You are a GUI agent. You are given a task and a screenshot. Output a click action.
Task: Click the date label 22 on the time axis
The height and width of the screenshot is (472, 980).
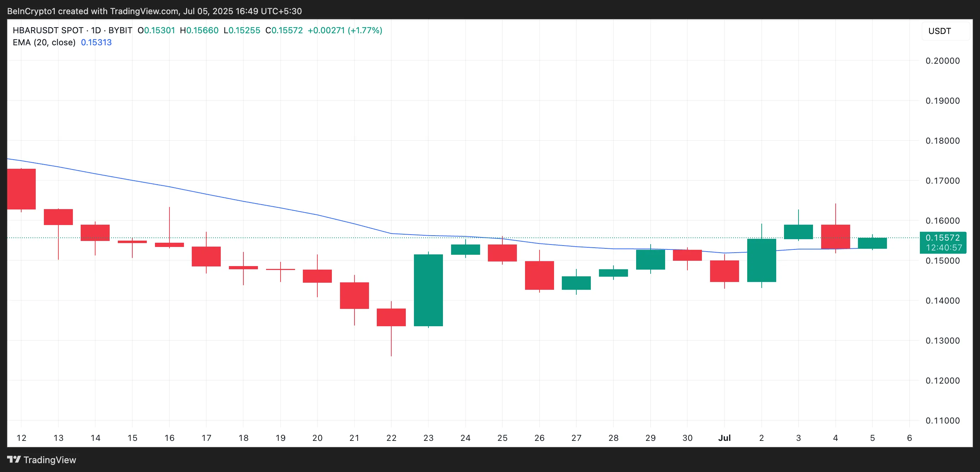[x=391, y=438]
